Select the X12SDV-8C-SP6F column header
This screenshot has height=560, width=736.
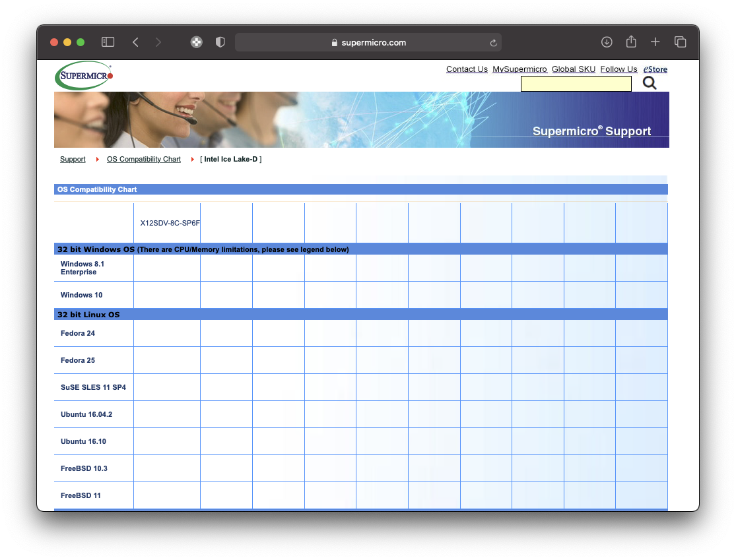point(170,223)
